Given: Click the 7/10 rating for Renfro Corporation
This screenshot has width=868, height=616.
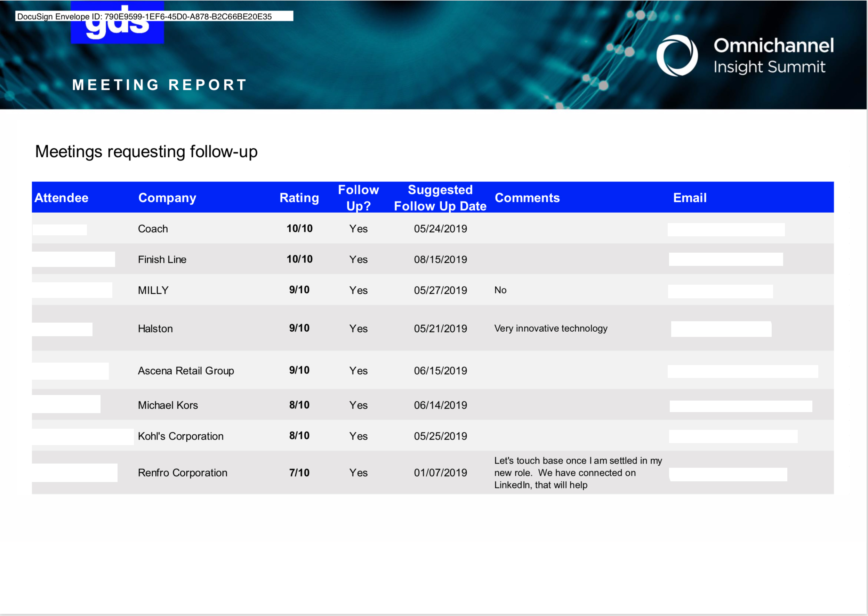Looking at the screenshot, I should (299, 473).
